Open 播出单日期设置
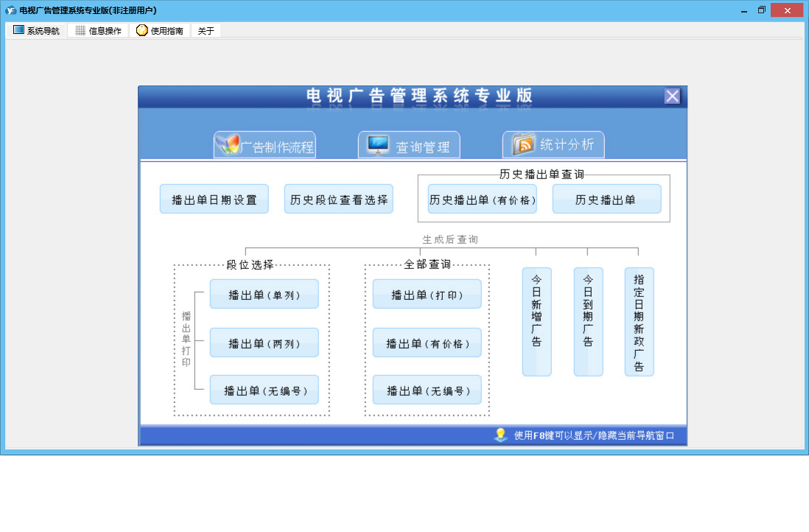The width and height of the screenshot is (809, 532). pos(214,199)
